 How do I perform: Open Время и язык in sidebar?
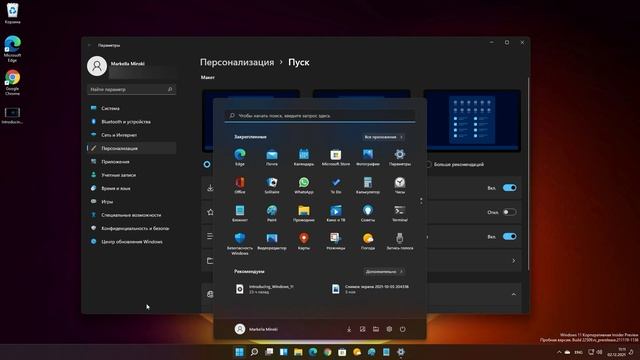[x=131, y=188]
